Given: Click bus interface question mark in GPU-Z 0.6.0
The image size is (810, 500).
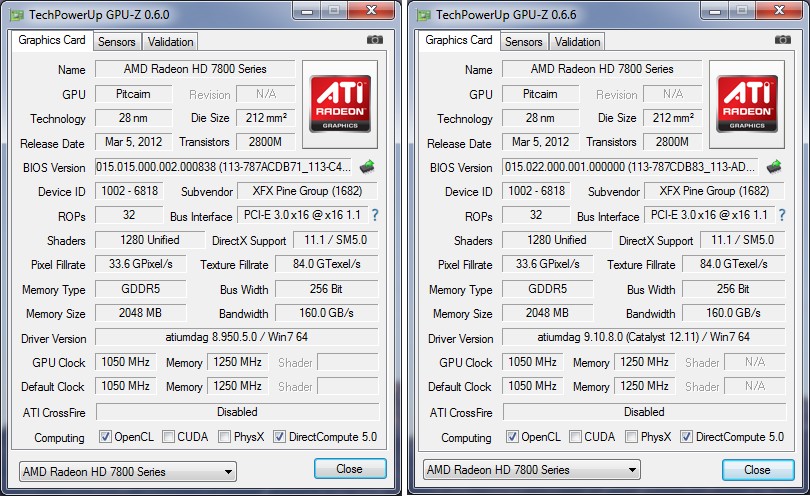Looking at the screenshot, I should 375,215.
